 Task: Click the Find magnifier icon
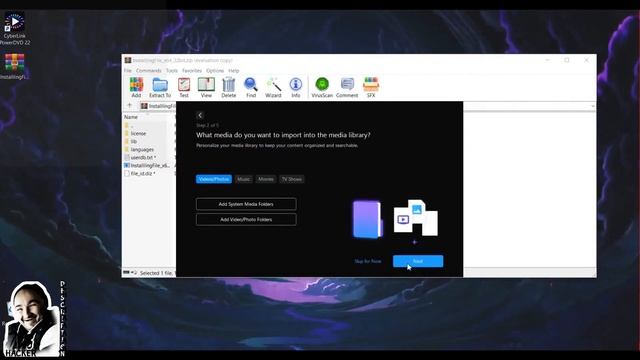tap(251, 87)
